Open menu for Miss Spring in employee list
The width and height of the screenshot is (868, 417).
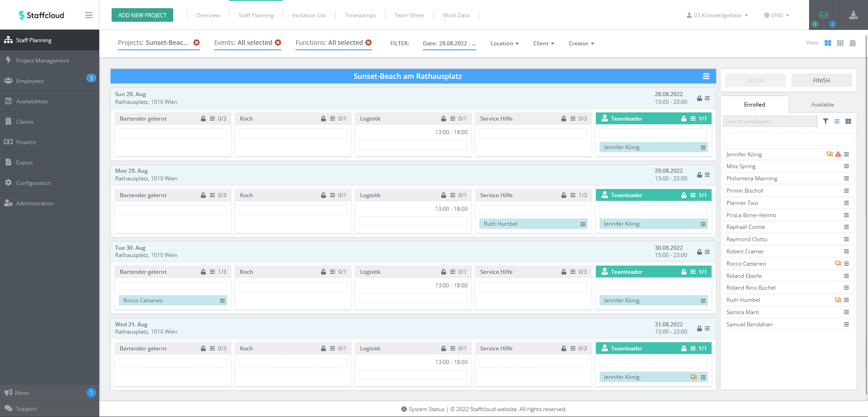tap(846, 166)
